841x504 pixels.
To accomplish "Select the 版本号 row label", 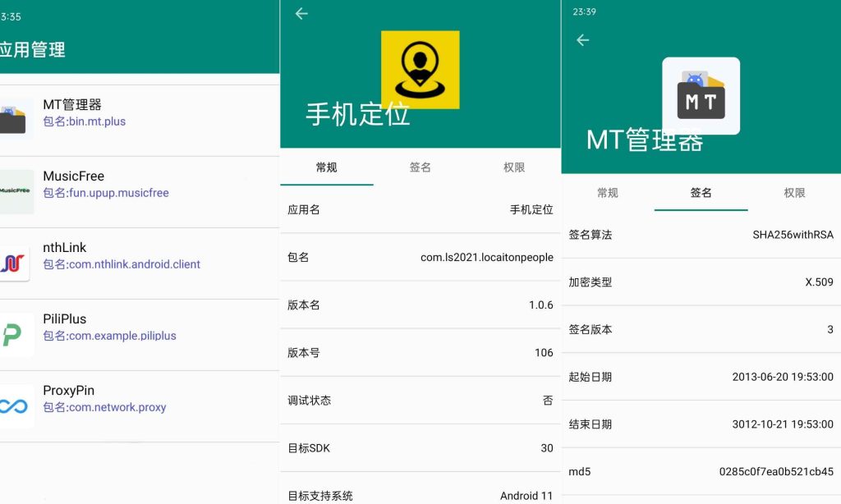I will coord(304,353).
